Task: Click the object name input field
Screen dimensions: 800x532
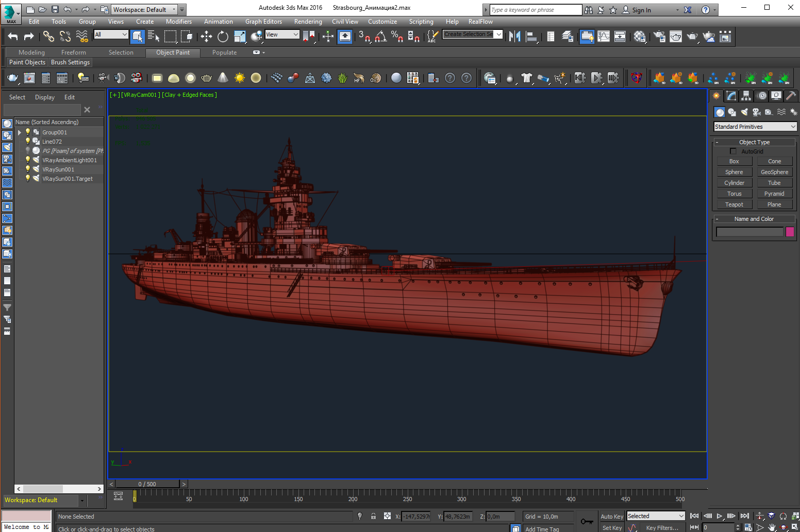Action: [749, 232]
